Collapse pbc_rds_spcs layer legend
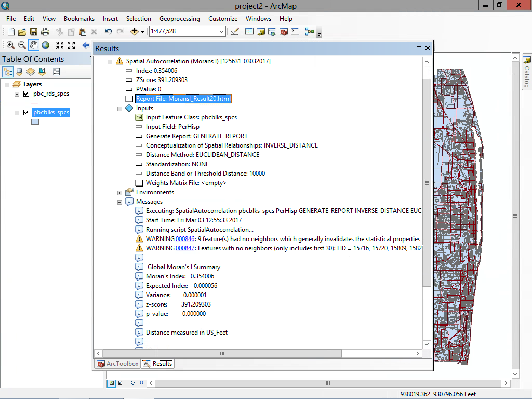 click(x=17, y=95)
